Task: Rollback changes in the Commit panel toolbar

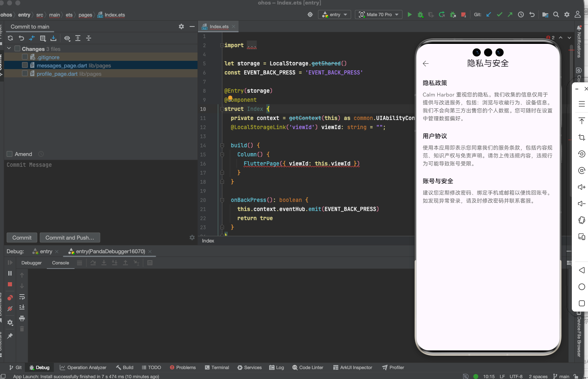Action: 21,38
